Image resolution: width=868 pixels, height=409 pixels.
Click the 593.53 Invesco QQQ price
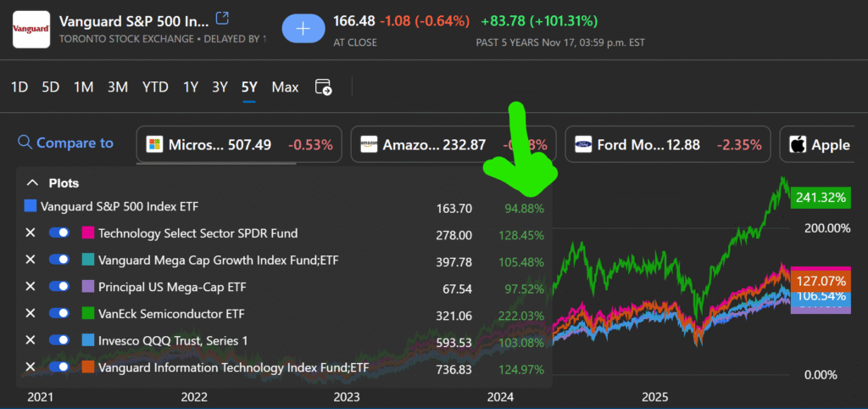tap(454, 343)
